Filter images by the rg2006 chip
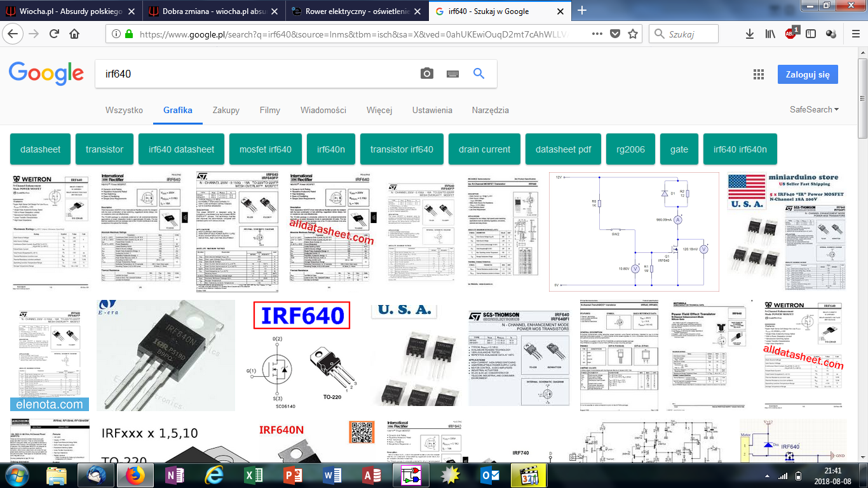The image size is (868, 488). pyautogui.click(x=631, y=149)
